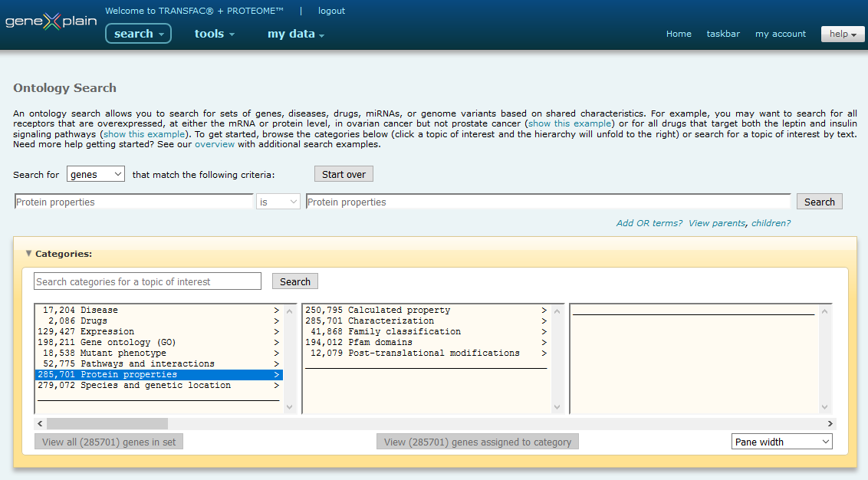The width and height of the screenshot is (868, 480).
Task: Click second pane scrollbar up arrow
Action: (x=557, y=312)
